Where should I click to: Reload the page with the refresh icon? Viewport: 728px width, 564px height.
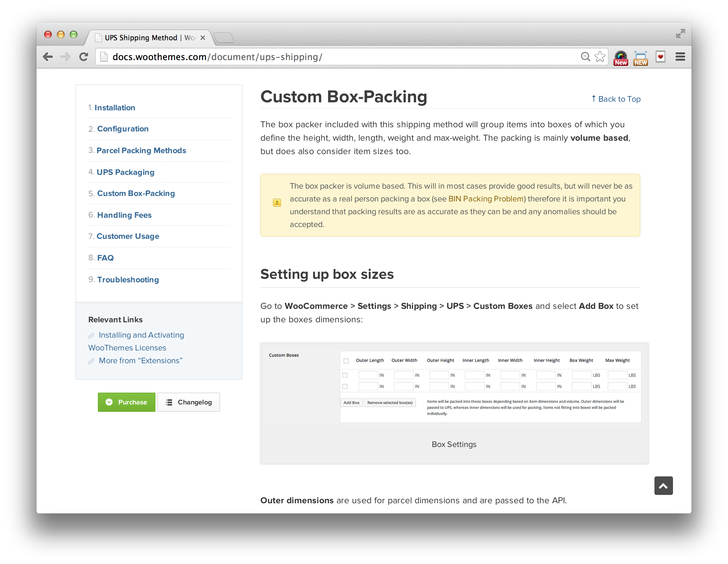pyautogui.click(x=83, y=57)
